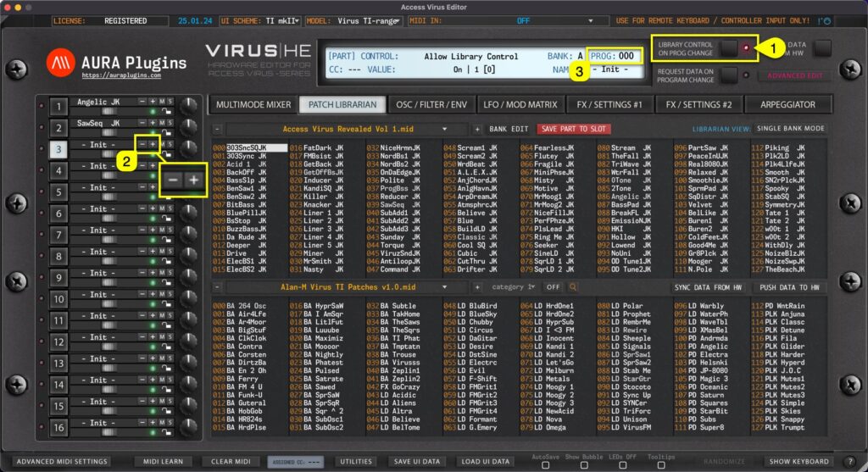Select part 6 number button
Image resolution: width=868 pixels, height=472 pixels.
click(58, 214)
